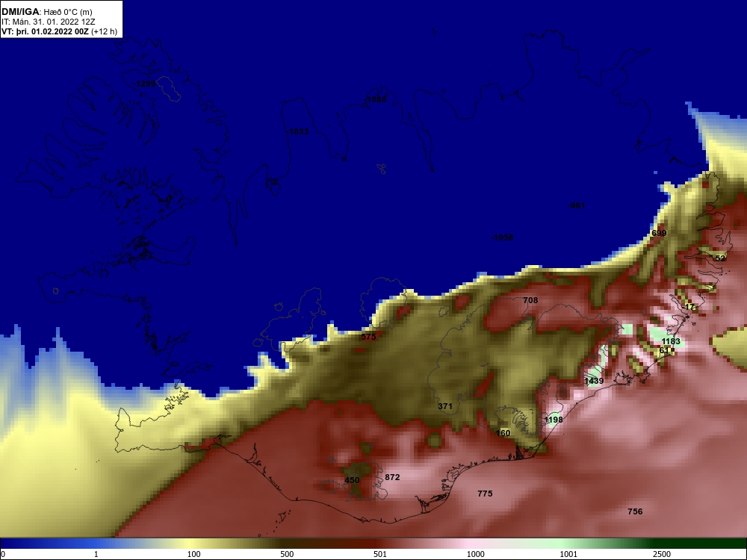Click the map value 872
747x560 pixels.
tap(392, 476)
